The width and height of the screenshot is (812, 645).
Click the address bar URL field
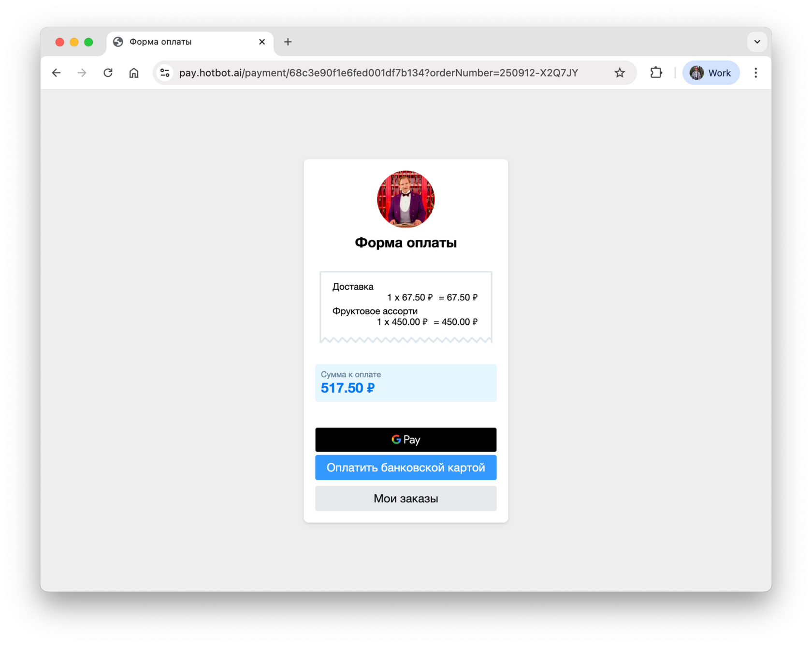[378, 73]
